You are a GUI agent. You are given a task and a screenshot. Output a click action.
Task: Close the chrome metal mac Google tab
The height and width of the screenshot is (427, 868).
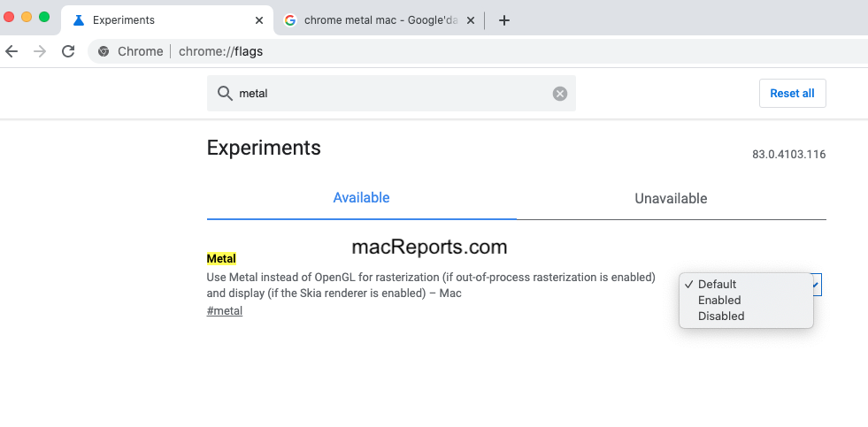click(471, 20)
